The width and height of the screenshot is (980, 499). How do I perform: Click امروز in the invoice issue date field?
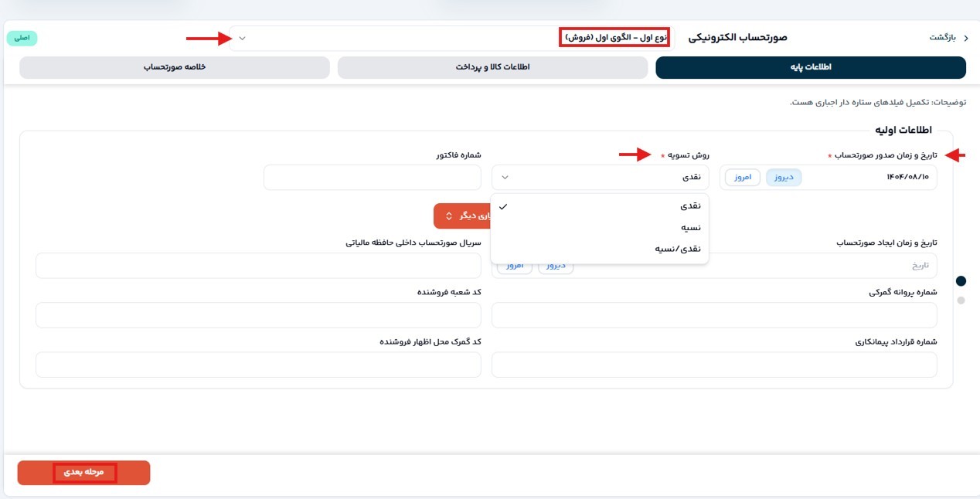743,178
